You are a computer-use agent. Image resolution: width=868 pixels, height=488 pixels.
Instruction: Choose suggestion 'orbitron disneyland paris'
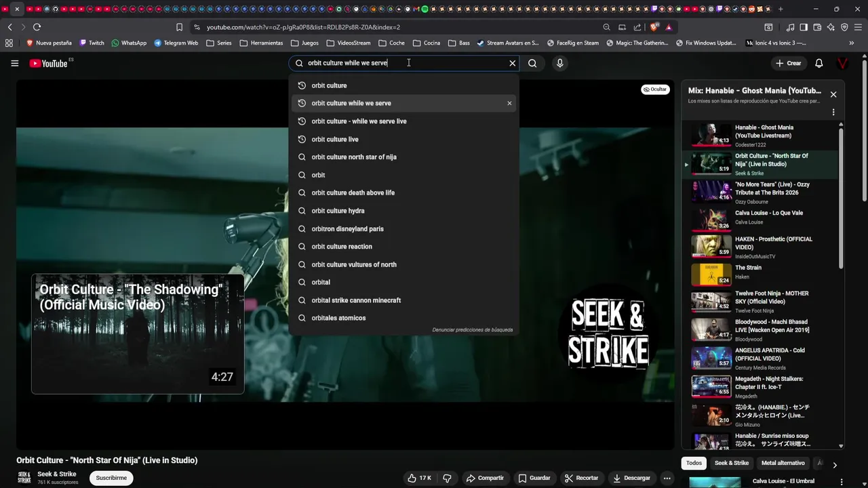click(404, 228)
